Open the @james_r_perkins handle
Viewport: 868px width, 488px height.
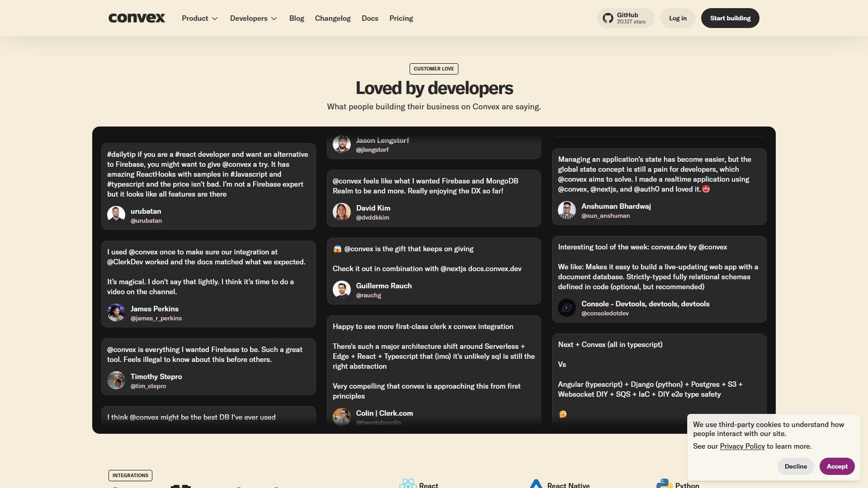(x=156, y=318)
